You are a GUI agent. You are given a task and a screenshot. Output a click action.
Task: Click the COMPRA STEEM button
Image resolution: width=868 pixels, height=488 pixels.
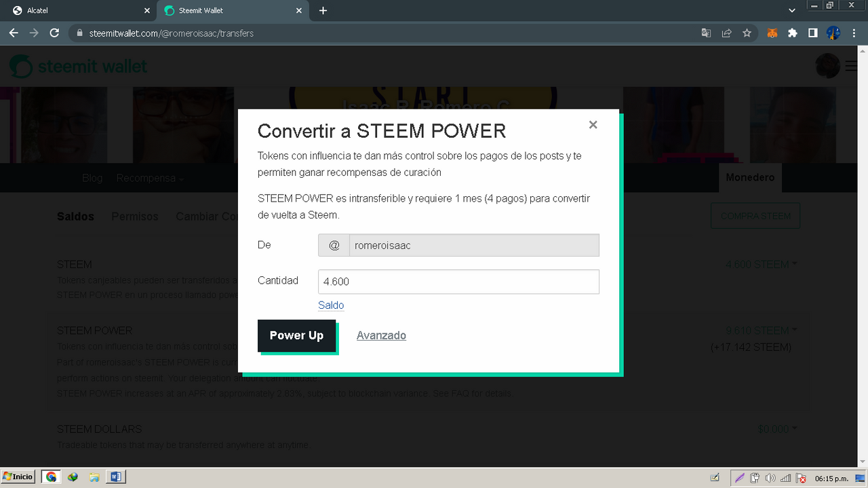click(755, 216)
